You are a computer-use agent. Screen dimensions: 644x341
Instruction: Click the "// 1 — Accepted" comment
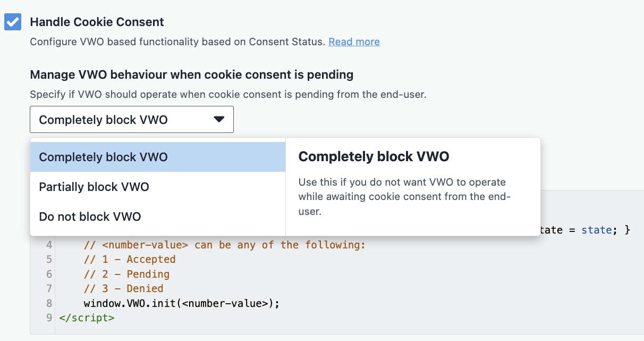[x=129, y=259]
